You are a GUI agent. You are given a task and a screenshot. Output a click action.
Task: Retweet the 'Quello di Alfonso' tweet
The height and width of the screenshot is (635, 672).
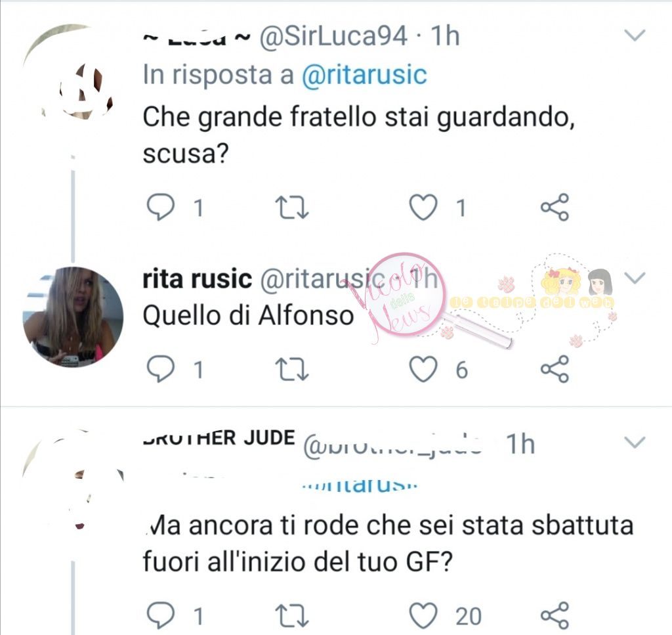click(x=292, y=370)
